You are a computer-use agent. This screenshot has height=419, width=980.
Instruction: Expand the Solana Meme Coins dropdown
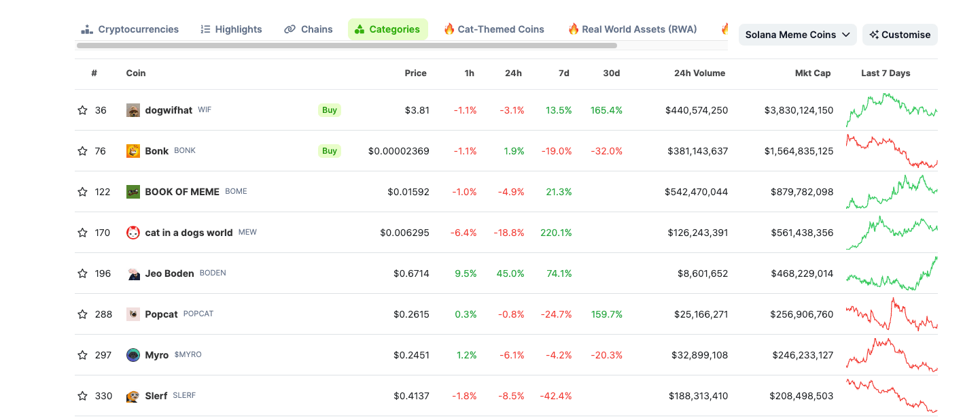[798, 35]
